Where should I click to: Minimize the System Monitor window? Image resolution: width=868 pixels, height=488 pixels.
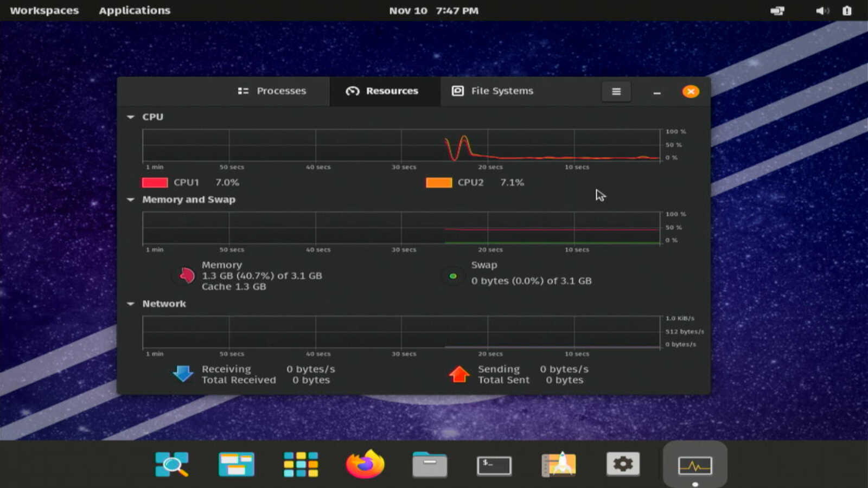657,92
